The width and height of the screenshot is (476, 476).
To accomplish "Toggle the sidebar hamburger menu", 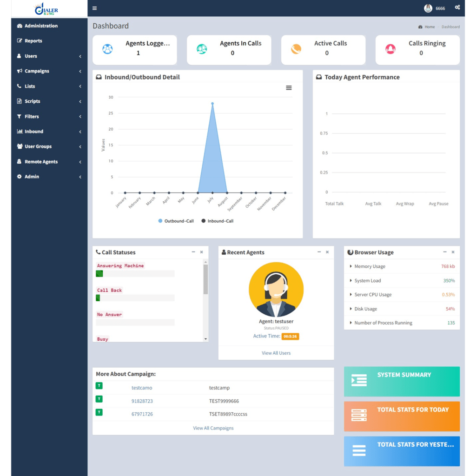I will [x=95, y=8].
